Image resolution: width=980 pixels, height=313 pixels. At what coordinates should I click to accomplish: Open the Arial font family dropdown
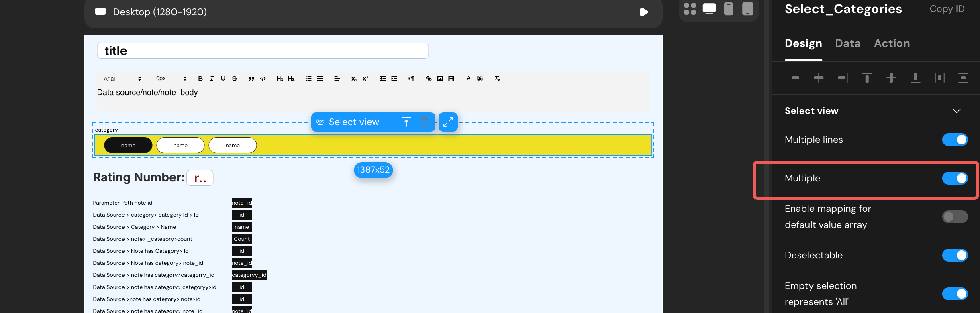click(122, 79)
